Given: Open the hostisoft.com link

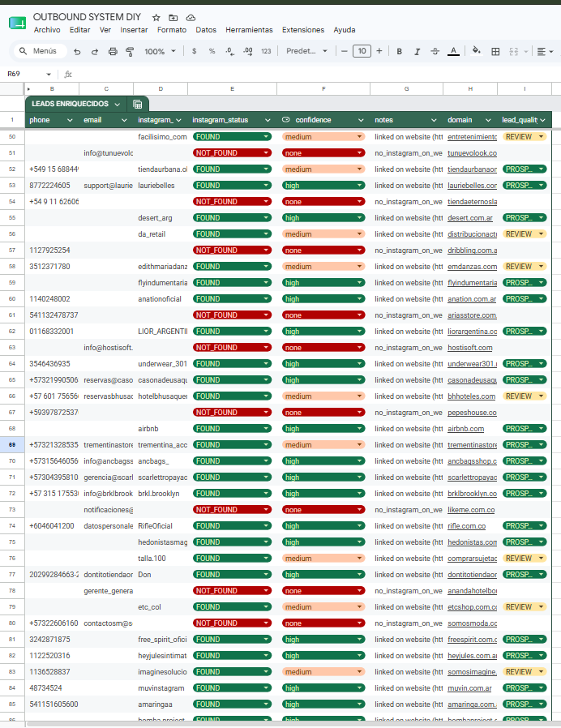Looking at the screenshot, I should coord(470,348).
